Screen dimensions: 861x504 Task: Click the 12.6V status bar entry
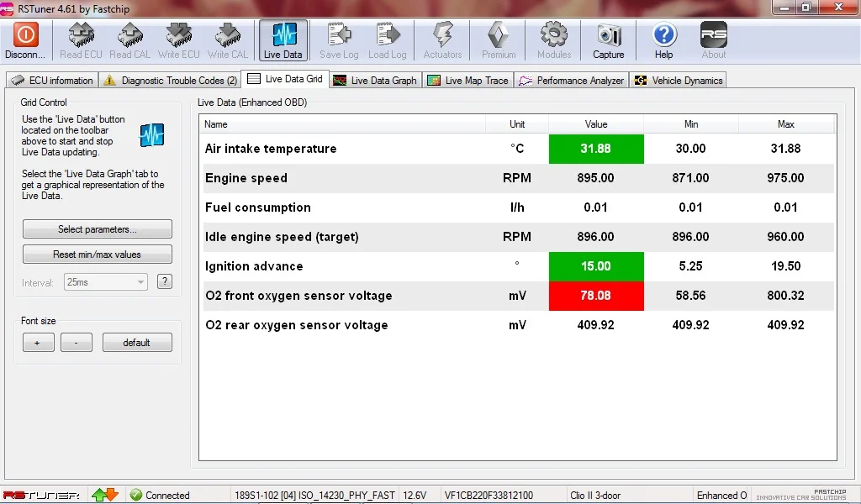click(x=415, y=496)
